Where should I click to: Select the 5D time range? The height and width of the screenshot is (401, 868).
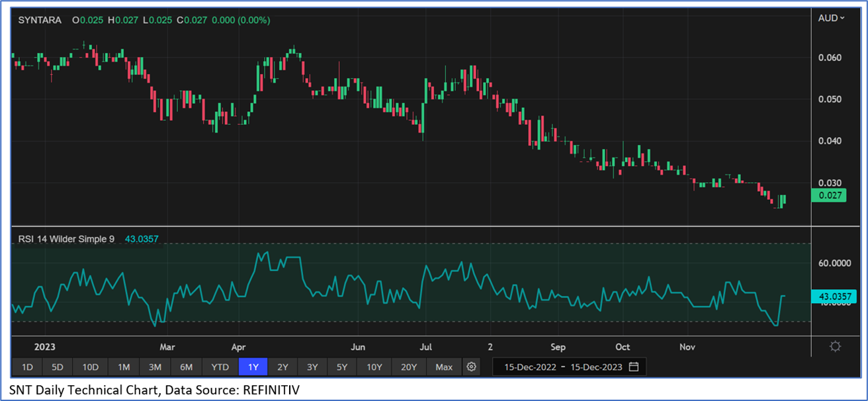pyautogui.click(x=58, y=367)
